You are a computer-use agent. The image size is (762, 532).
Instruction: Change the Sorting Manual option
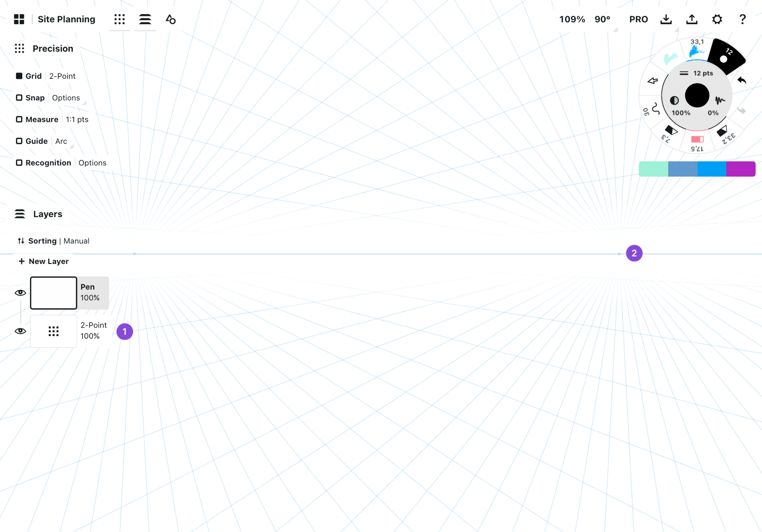click(54, 241)
